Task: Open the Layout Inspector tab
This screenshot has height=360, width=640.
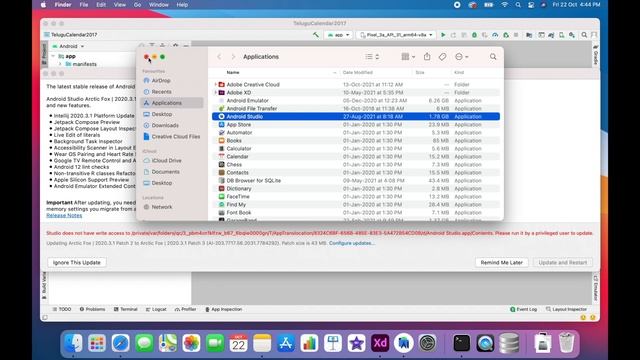Action: click(566, 309)
